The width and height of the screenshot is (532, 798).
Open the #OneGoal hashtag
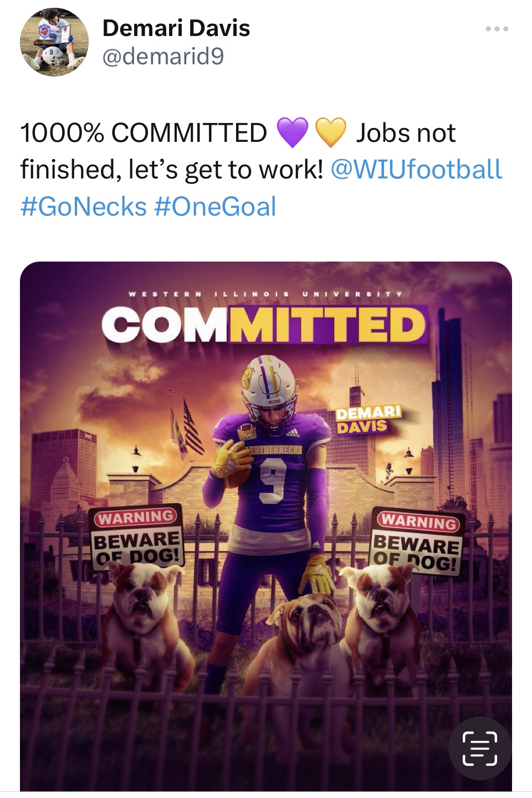click(215, 206)
